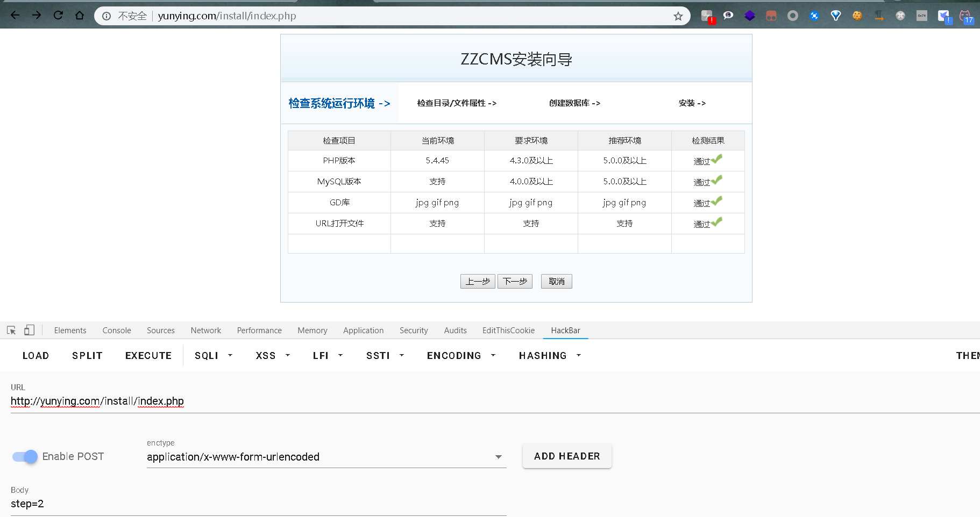The image size is (980, 517).
Task: Run the request with EXECUTE
Action: [148, 355]
